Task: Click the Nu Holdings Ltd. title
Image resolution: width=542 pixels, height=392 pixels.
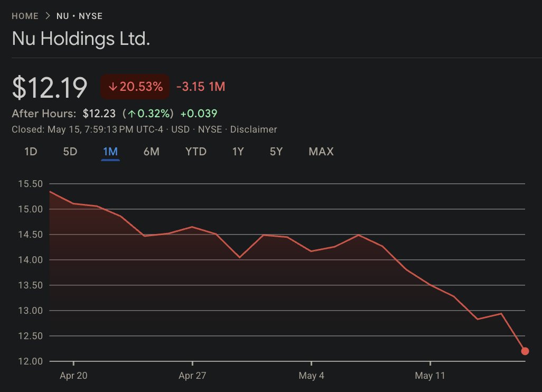Action: (81, 39)
